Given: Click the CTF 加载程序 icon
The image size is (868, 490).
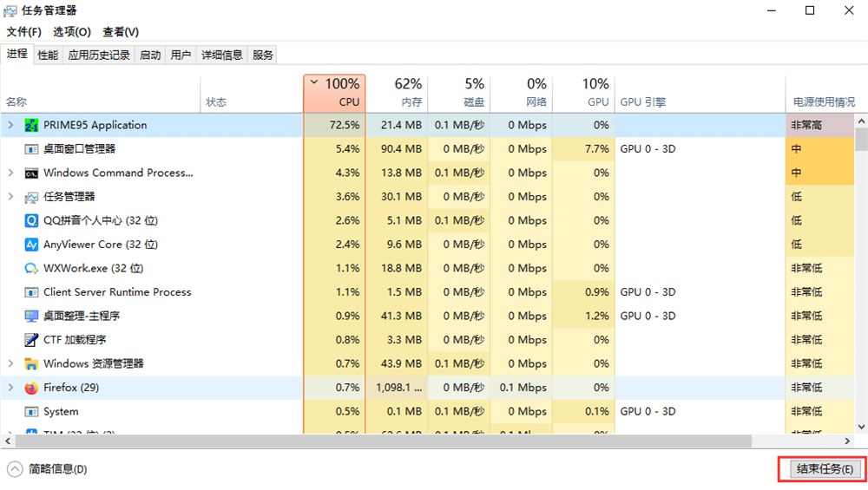Looking at the screenshot, I should (x=32, y=340).
